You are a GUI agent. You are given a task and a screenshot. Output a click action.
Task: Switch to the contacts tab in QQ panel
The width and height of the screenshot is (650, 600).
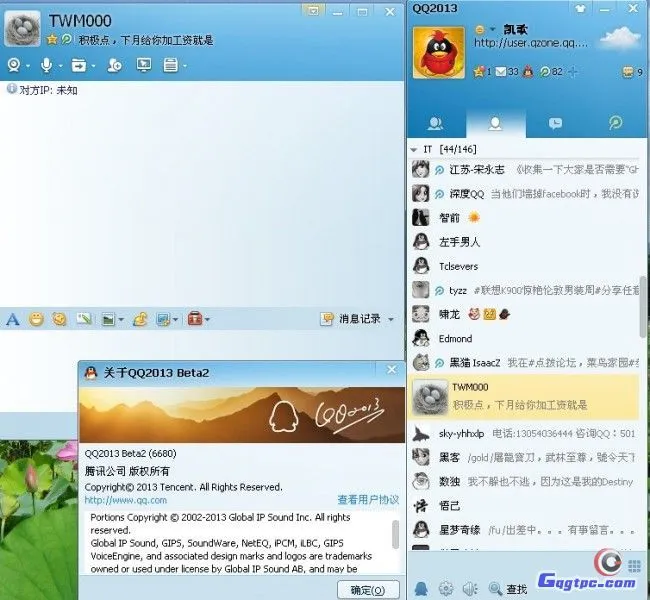point(495,123)
